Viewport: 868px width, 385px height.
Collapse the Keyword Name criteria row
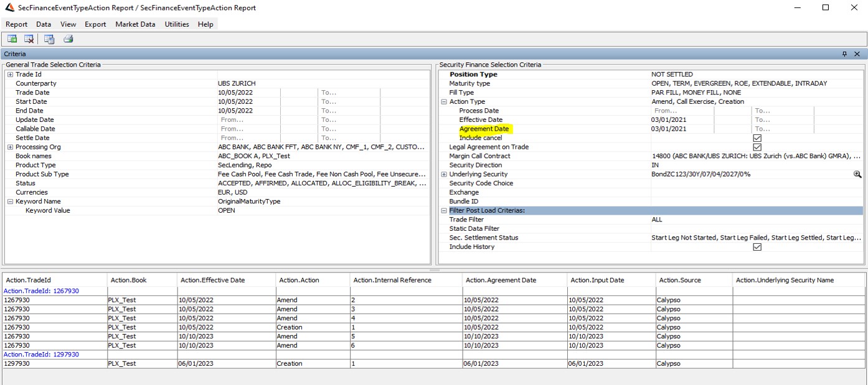(x=10, y=202)
